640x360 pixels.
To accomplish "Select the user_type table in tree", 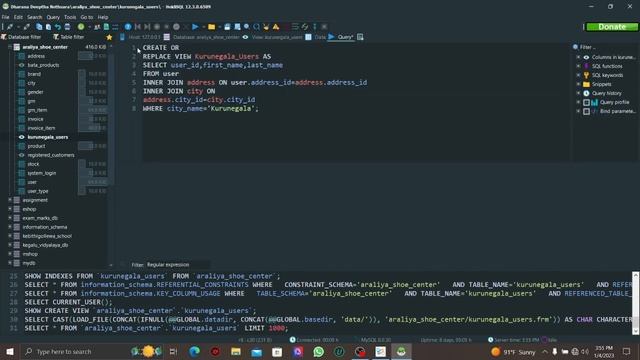I will tap(38, 191).
